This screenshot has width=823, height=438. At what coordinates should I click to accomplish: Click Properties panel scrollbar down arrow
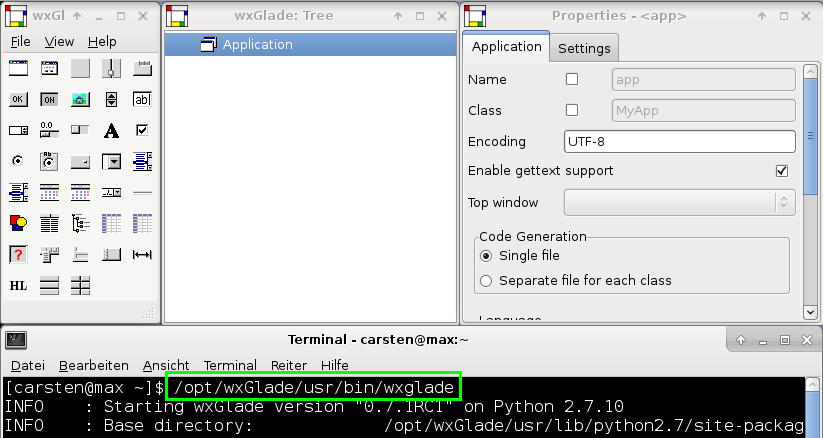[810, 312]
